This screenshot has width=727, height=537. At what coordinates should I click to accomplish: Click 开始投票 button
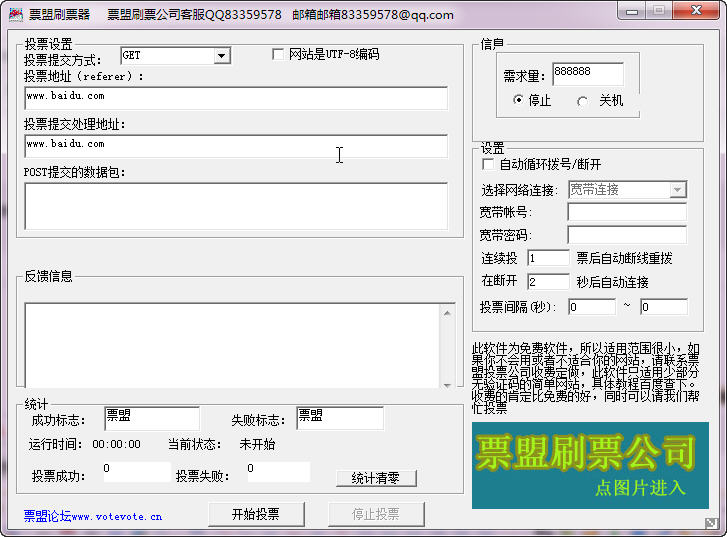point(255,514)
